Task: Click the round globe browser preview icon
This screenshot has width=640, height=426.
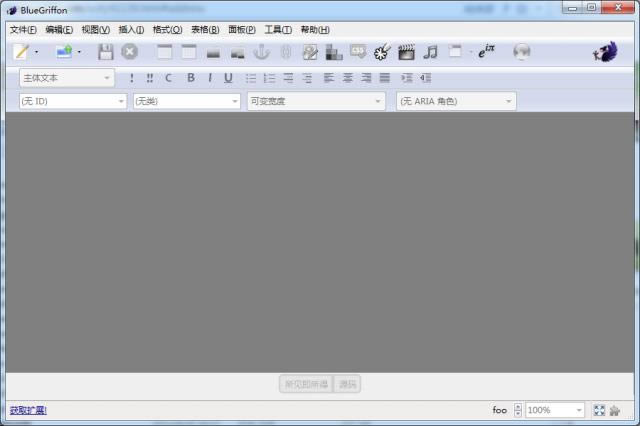Action: pos(522,52)
